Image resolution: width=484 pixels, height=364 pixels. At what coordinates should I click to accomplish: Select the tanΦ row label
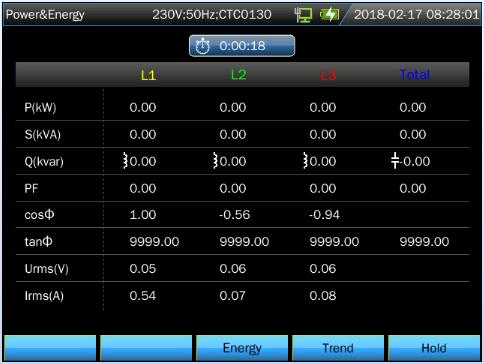[38, 241]
